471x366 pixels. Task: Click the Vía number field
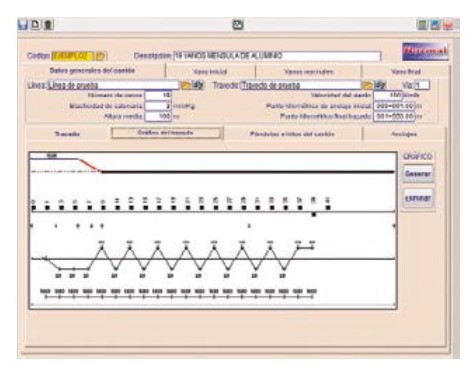422,85
